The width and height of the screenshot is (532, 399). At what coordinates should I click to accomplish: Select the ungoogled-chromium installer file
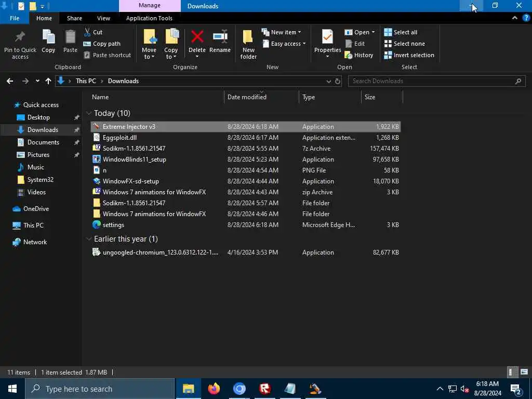click(246, 252)
